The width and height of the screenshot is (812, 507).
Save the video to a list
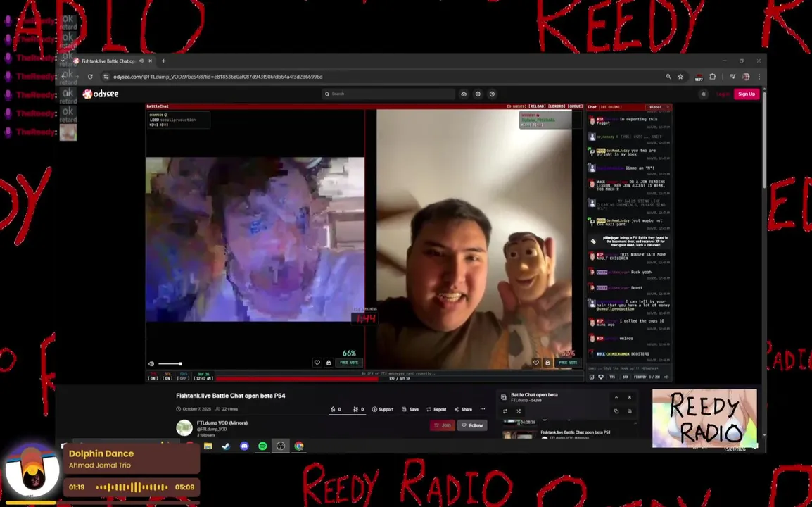pyautogui.click(x=410, y=409)
